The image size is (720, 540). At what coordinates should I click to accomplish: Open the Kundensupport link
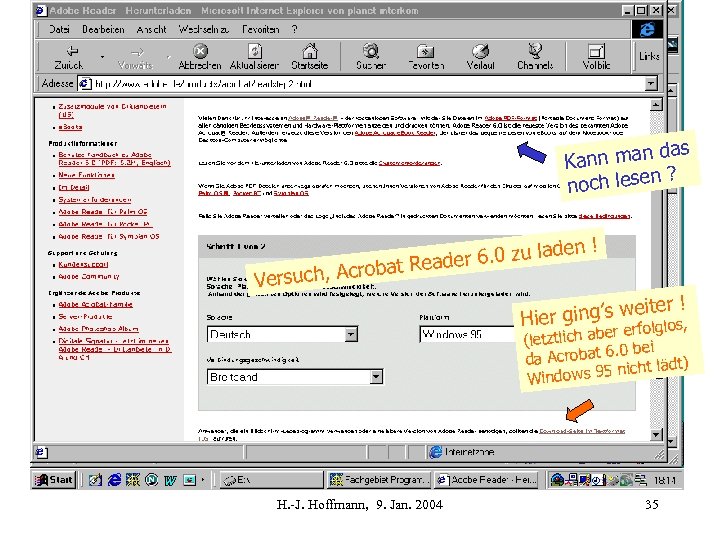[x=83, y=264]
